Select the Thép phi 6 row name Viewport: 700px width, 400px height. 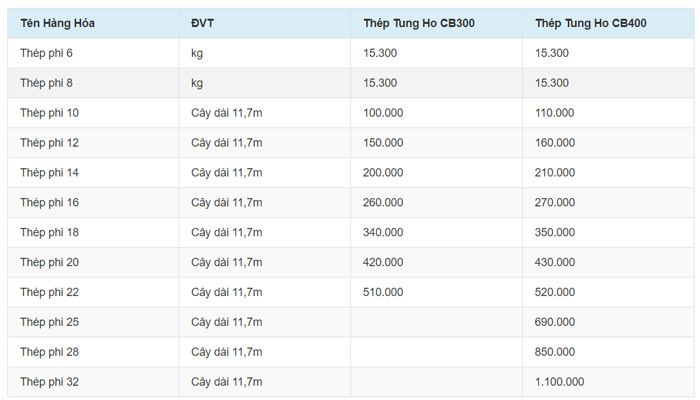46,52
